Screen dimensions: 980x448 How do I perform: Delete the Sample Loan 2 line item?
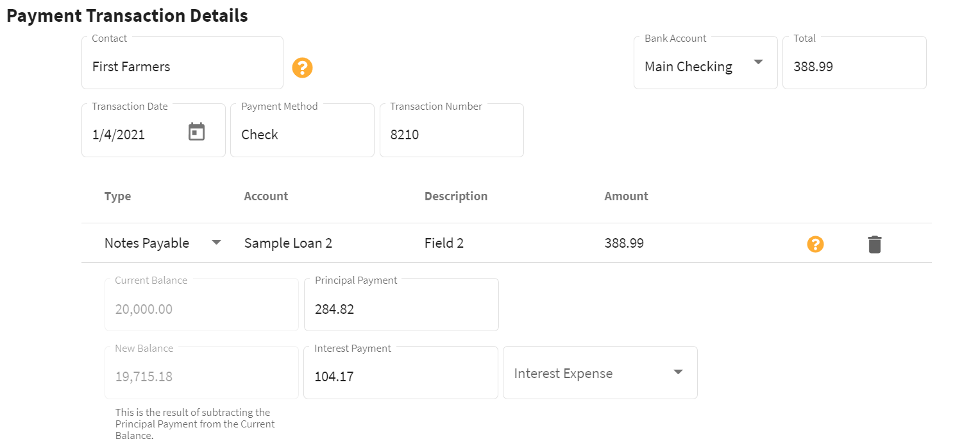[x=875, y=244]
